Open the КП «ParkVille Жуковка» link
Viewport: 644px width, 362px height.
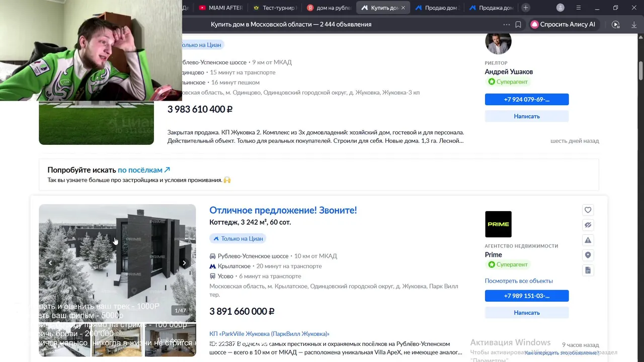click(x=269, y=334)
